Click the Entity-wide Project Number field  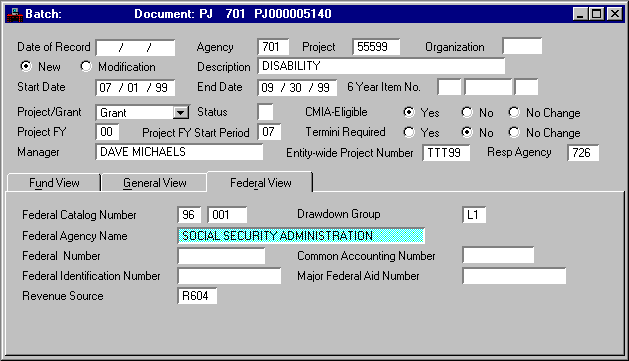click(446, 153)
